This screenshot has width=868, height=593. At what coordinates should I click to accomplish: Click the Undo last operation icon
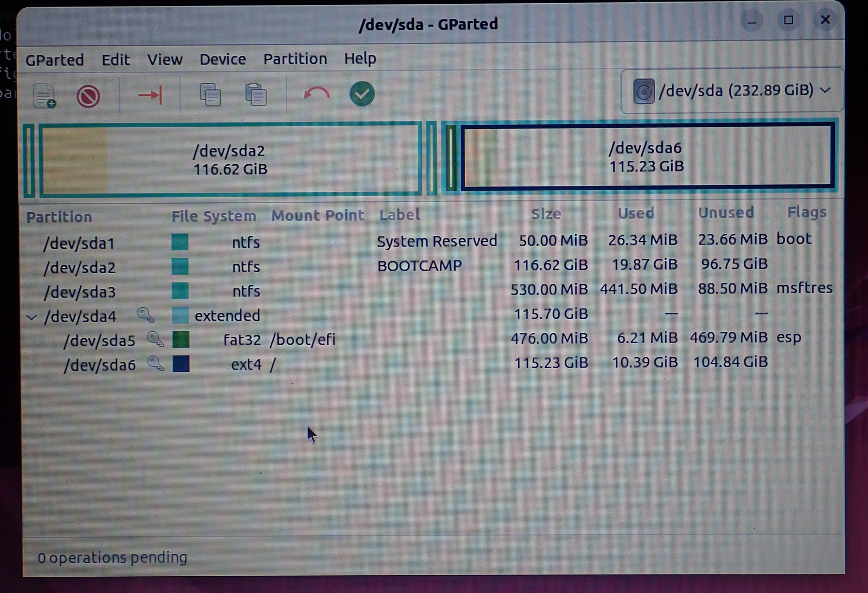tap(316, 94)
